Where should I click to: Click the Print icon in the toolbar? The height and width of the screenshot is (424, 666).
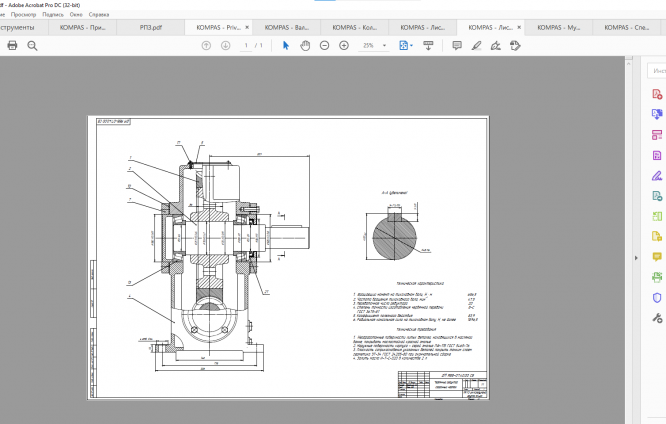(x=12, y=46)
